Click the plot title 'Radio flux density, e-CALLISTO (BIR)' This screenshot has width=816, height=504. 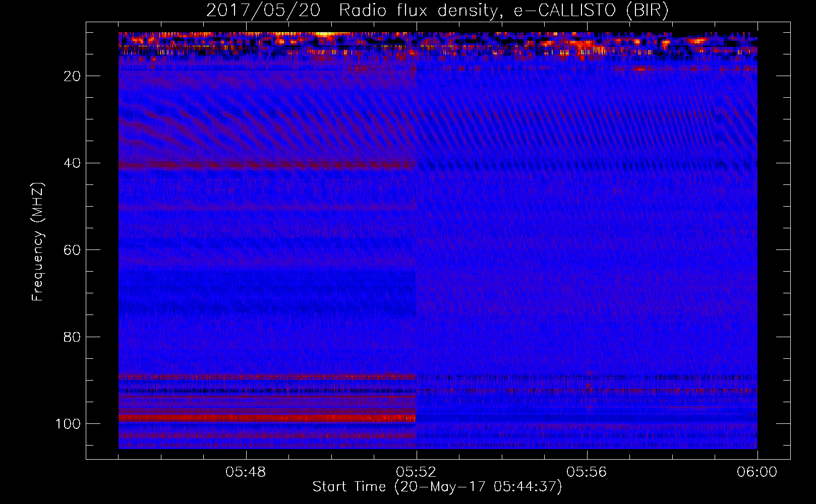click(503, 11)
